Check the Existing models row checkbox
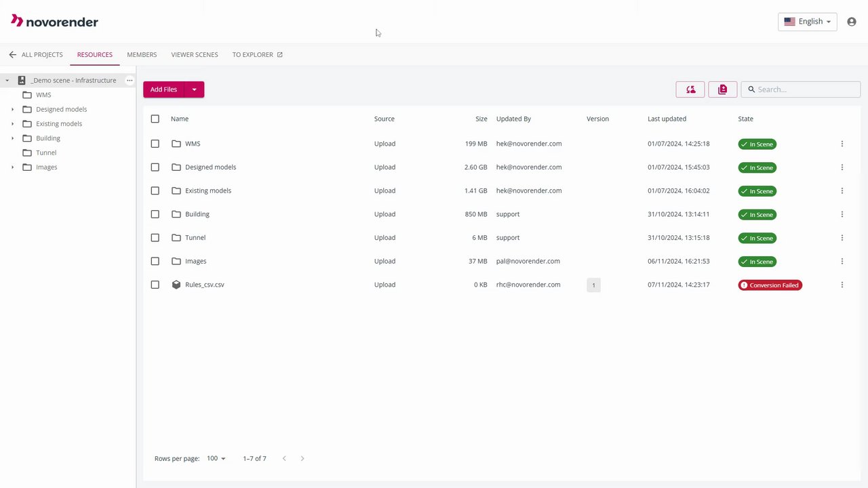Viewport: 868px width, 488px height. (155, 190)
